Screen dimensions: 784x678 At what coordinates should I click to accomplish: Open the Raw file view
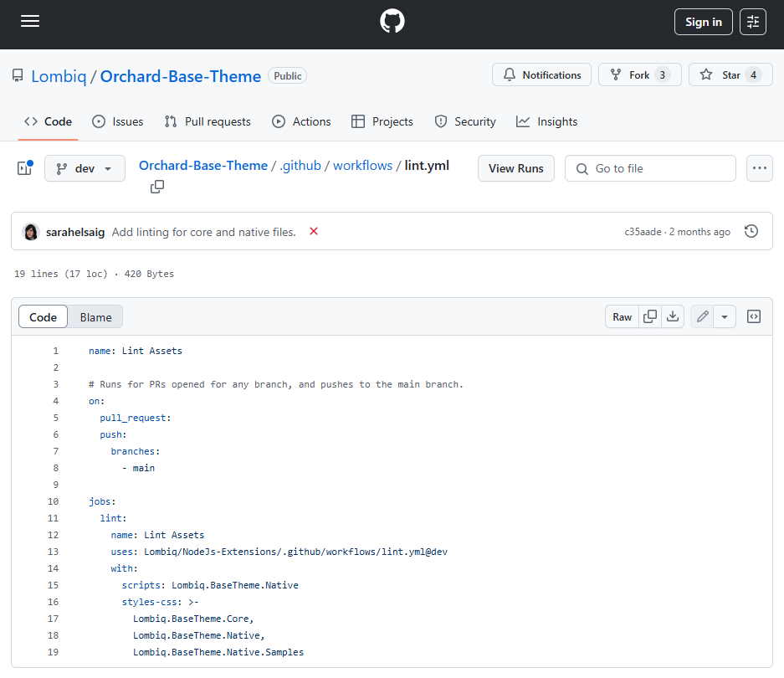coord(622,316)
